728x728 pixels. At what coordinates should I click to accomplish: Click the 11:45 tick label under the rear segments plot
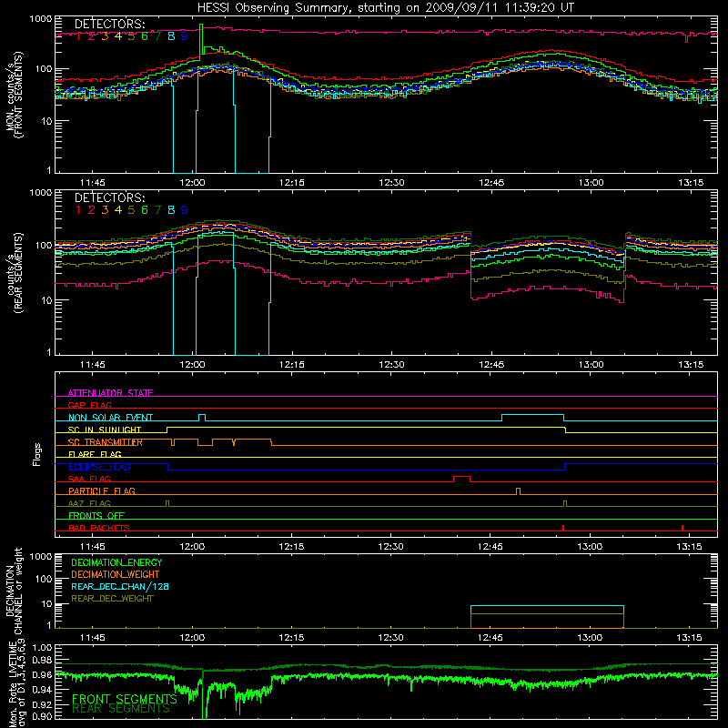click(x=93, y=365)
